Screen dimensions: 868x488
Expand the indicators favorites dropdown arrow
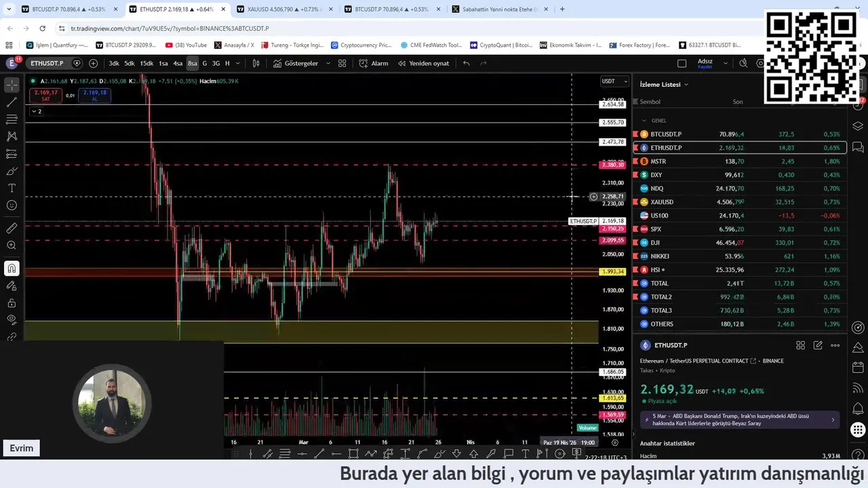point(328,63)
